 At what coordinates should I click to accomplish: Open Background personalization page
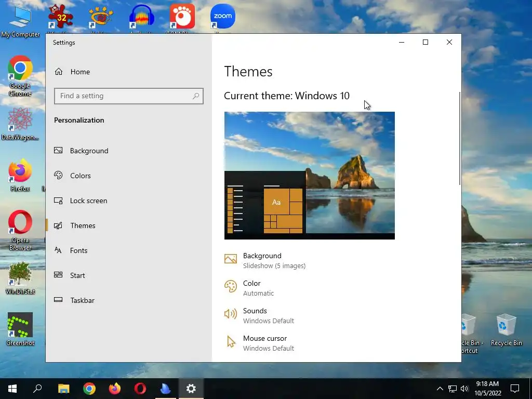(x=89, y=151)
